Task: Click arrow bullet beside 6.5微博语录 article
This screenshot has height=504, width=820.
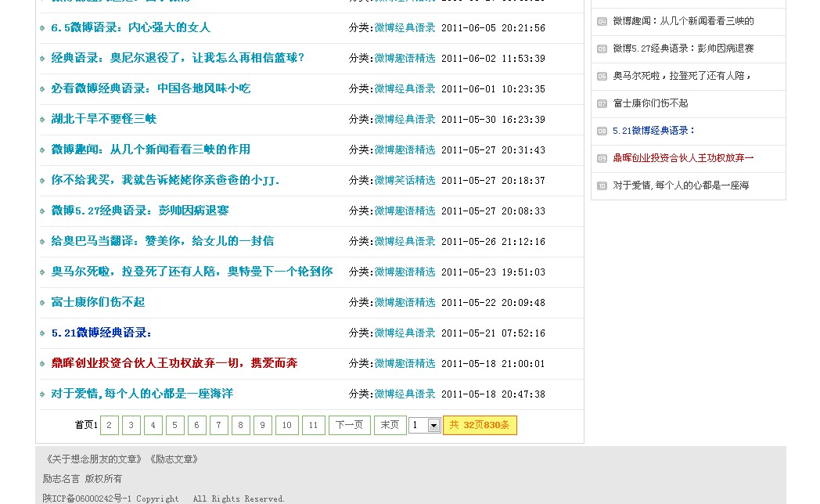Action: point(42,27)
